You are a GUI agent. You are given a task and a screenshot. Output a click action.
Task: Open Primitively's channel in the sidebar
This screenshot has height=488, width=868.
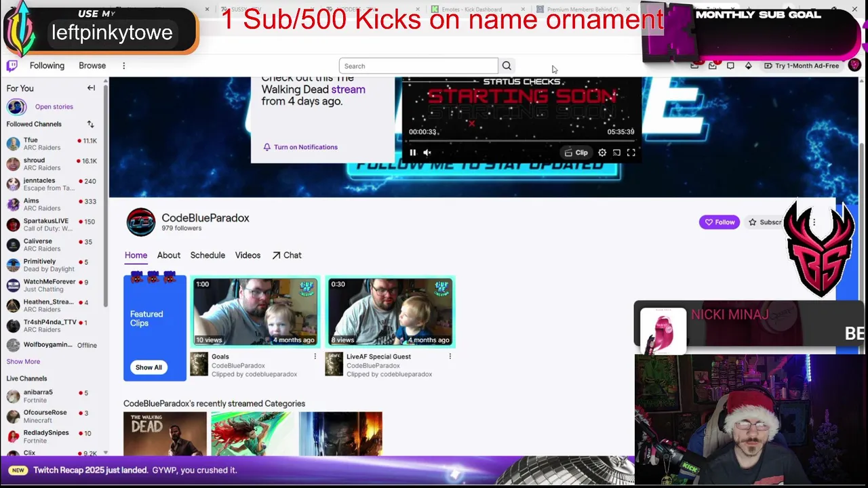[52, 265]
